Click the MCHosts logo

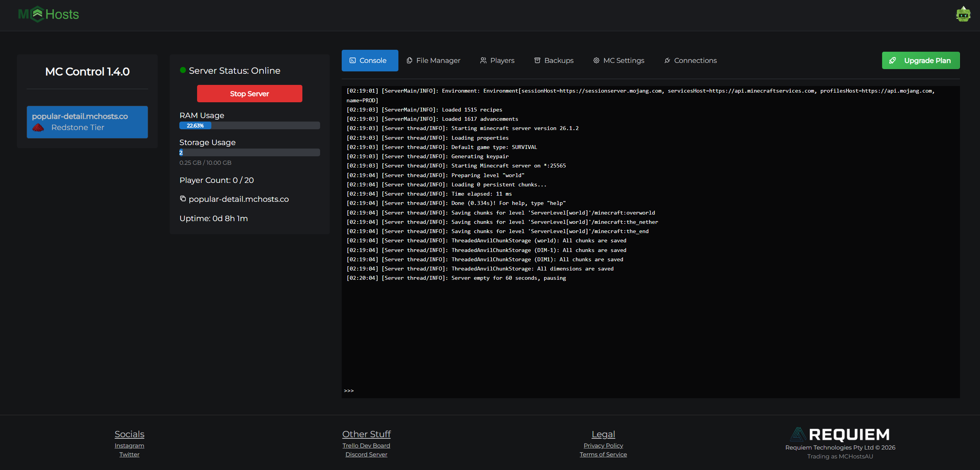49,14
